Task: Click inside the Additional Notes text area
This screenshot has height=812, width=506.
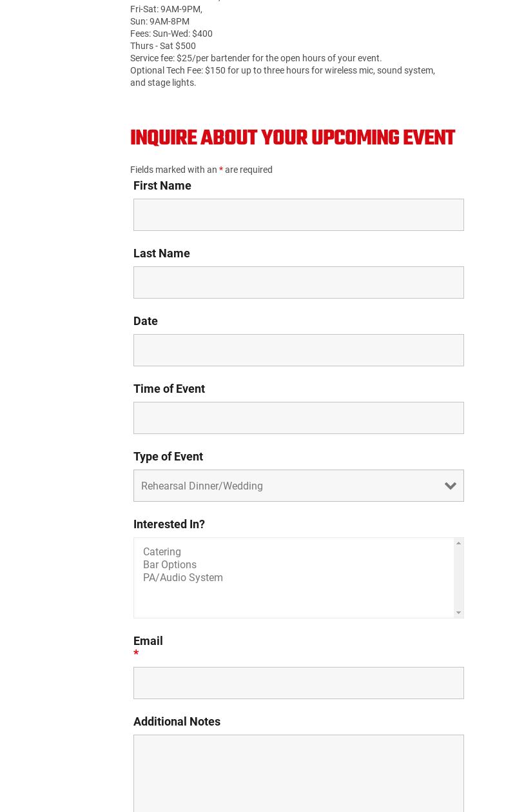Action: click(298, 773)
